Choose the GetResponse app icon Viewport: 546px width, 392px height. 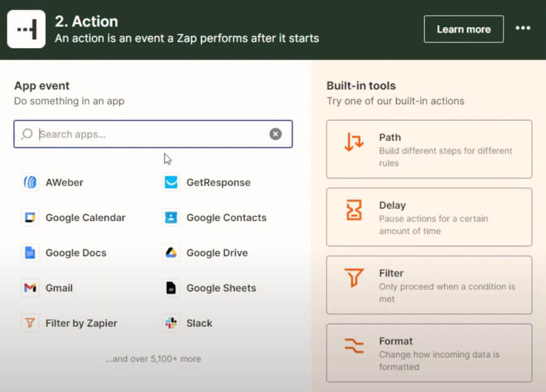tap(171, 182)
